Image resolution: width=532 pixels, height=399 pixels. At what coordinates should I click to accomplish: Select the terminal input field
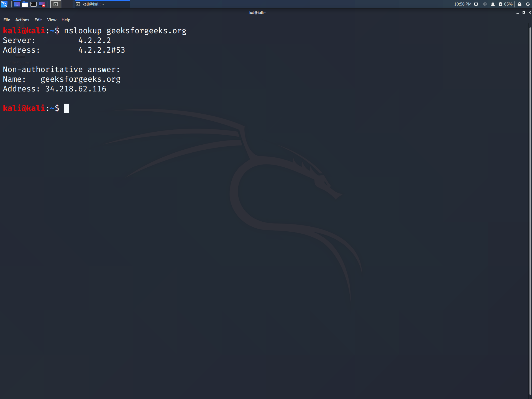tap(66, 108)
